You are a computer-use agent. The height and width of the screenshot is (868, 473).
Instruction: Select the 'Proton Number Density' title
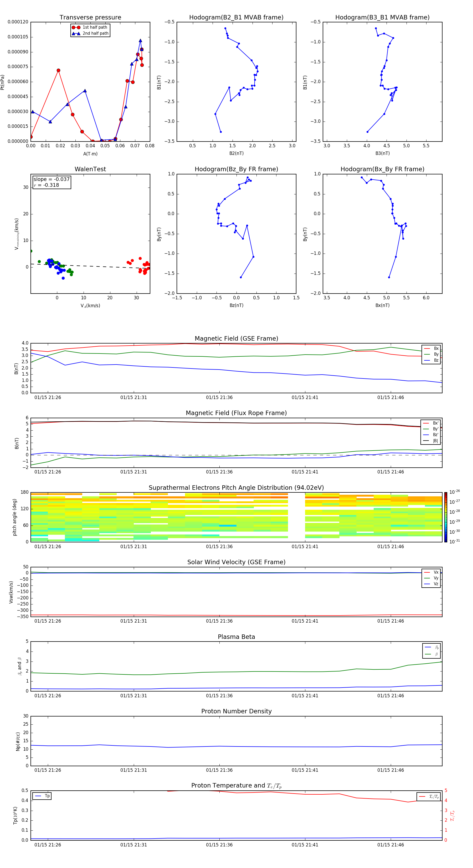[x=236, y=711]
